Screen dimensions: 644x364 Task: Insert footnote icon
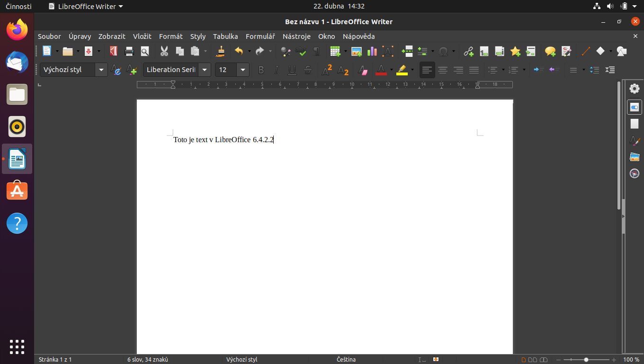484,51
